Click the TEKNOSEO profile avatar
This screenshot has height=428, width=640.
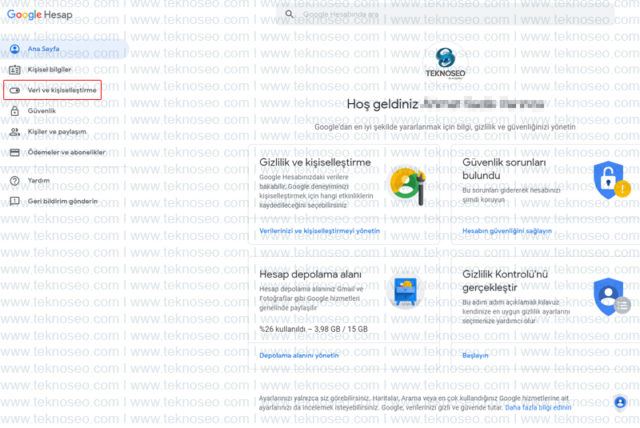(445, 62)
